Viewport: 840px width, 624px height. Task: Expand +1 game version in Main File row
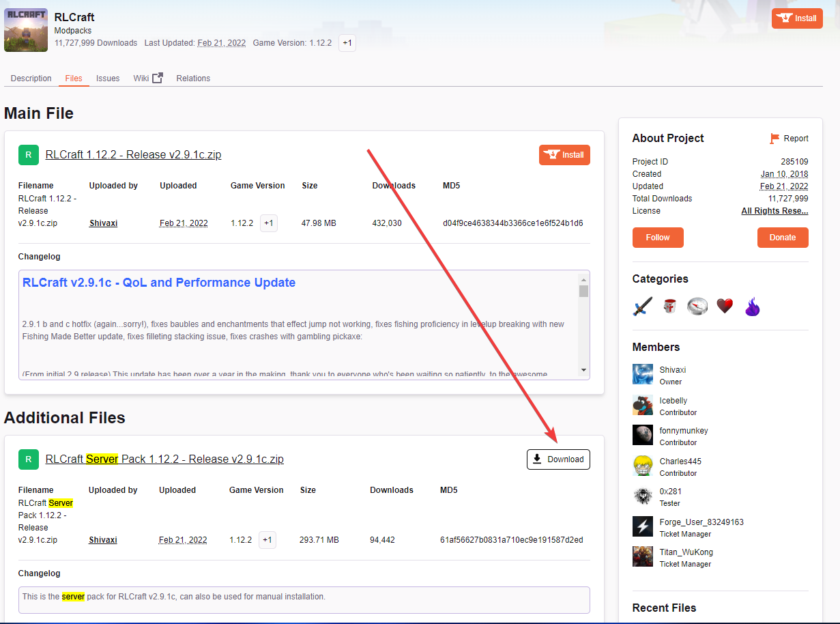click(269, 223)
